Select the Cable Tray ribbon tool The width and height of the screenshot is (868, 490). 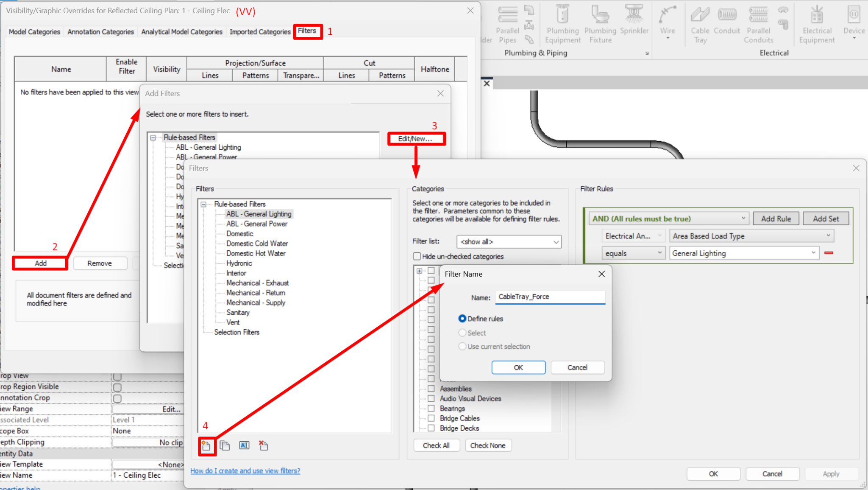point(700,24)
